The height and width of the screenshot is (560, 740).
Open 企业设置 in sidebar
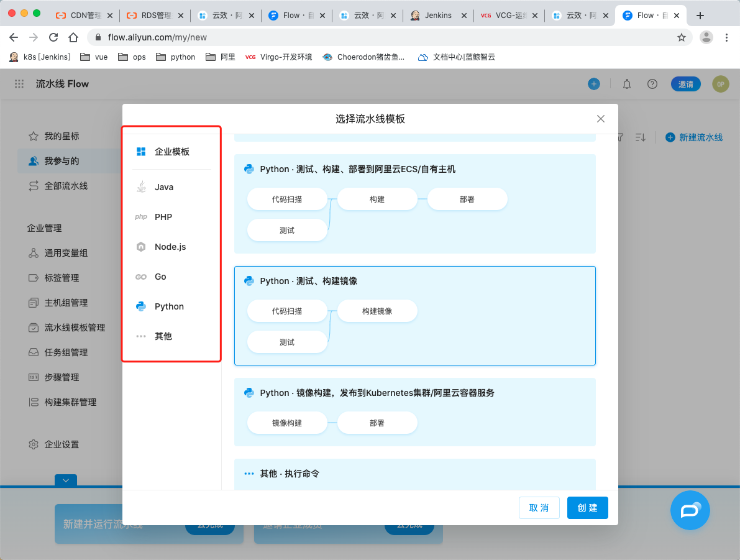[54, 444]
